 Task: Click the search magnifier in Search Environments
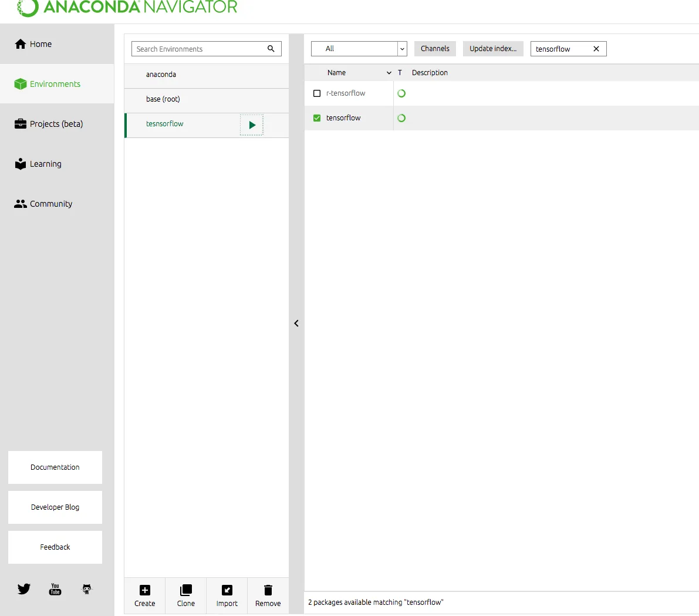tap(271, 49)
